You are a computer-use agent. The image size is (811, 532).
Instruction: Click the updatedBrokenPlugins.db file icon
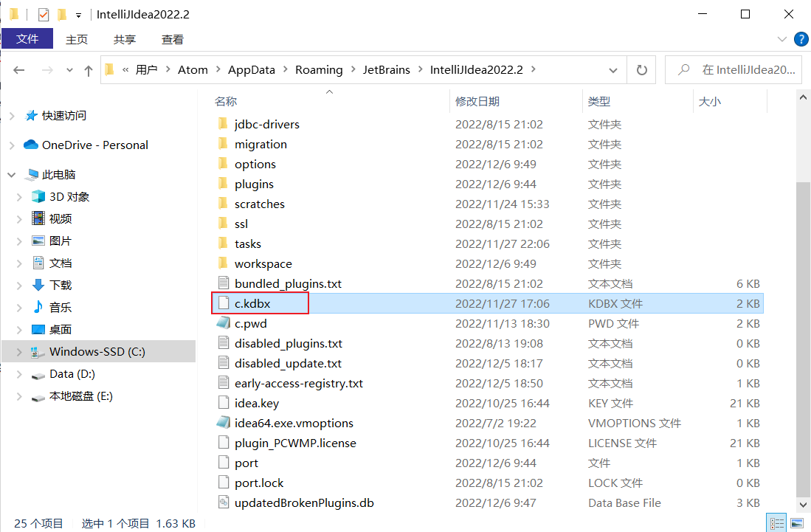click(224, 502)
